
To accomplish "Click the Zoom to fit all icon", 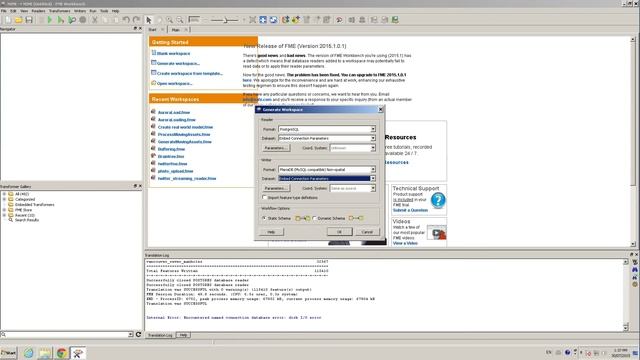I will (253, 20).
